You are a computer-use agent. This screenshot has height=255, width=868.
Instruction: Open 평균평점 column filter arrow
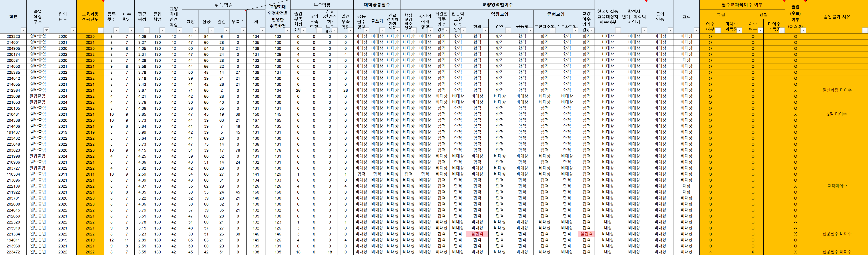point(147,30)
